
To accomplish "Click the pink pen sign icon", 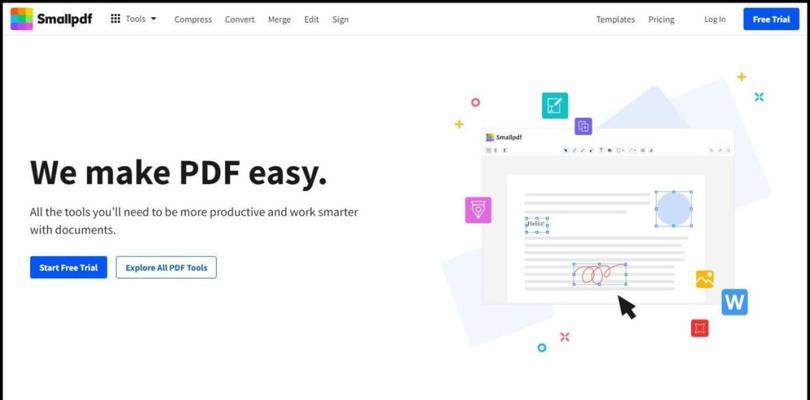I will [x=478, y=210].
